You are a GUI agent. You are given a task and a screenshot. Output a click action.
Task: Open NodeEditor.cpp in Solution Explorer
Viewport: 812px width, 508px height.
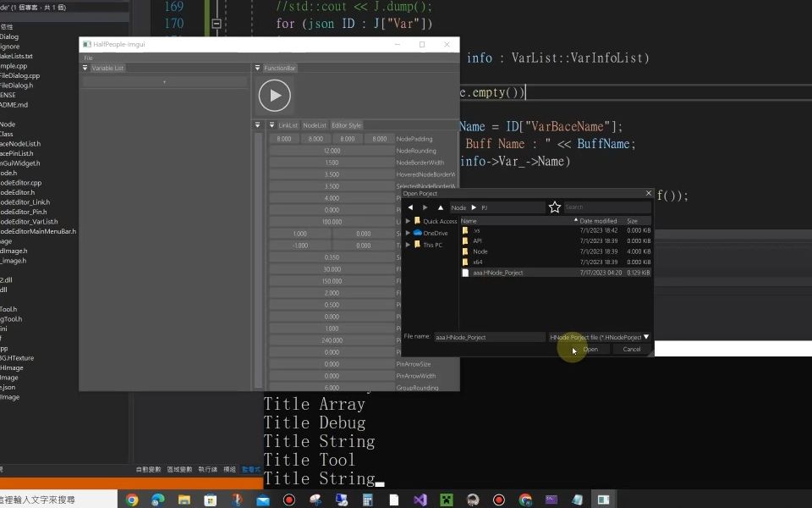(x=20, y=183)
